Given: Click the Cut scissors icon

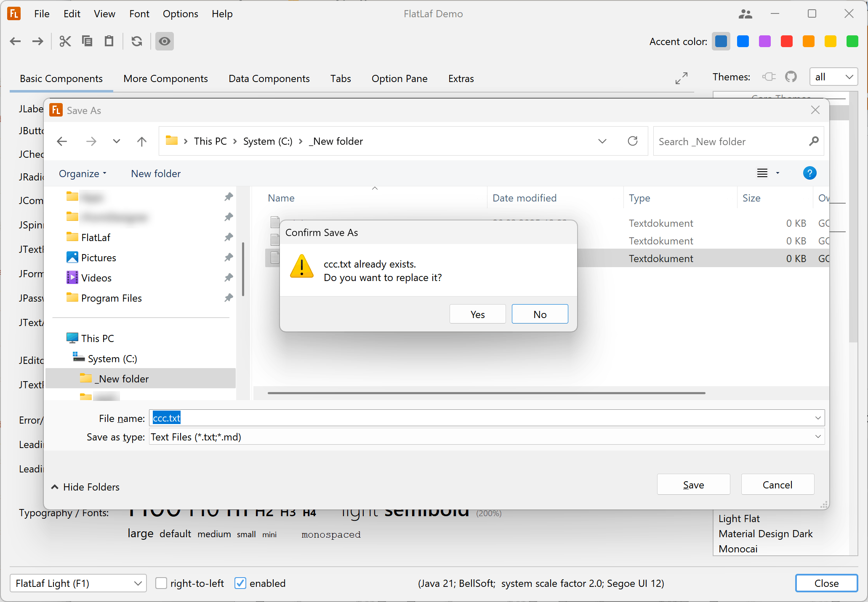Looking at the screenshot, I should (x=65, y=41).
